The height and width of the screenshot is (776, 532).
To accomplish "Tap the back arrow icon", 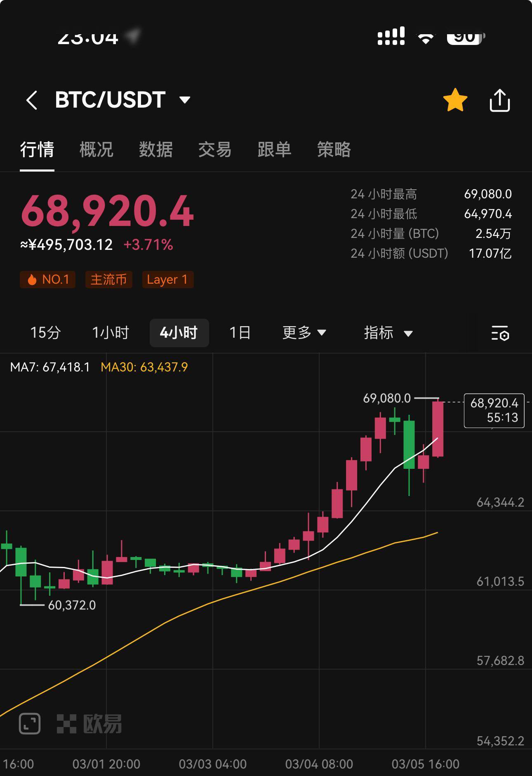I will point(32,100).
